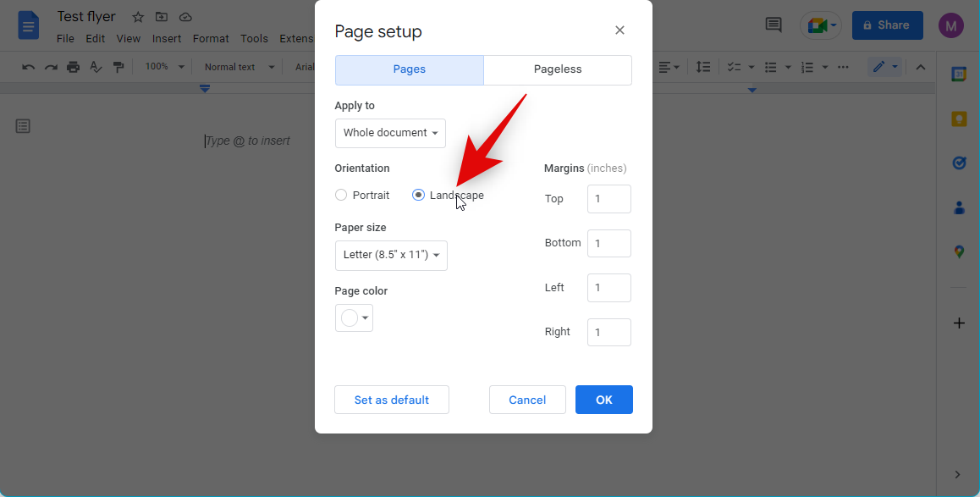Open the comment history icon

point(774,25)
